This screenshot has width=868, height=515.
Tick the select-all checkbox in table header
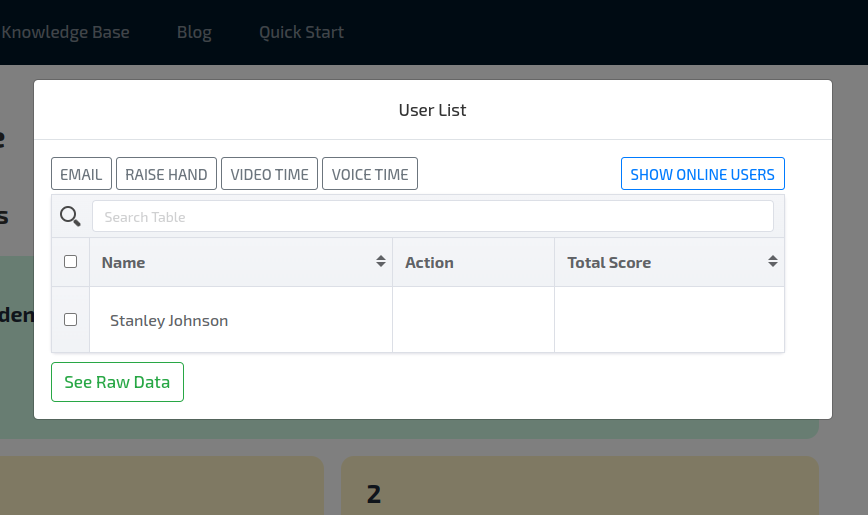tap(70, 262)
